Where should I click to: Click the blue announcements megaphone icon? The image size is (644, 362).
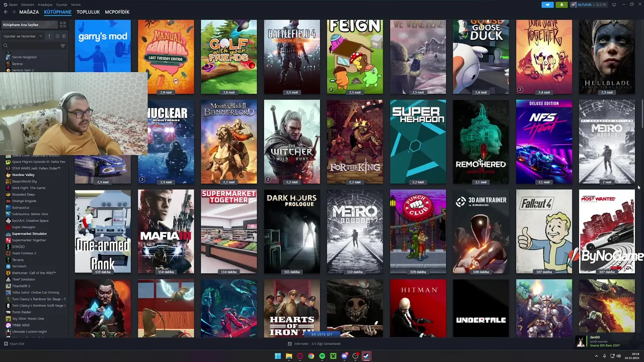[547, 5]
